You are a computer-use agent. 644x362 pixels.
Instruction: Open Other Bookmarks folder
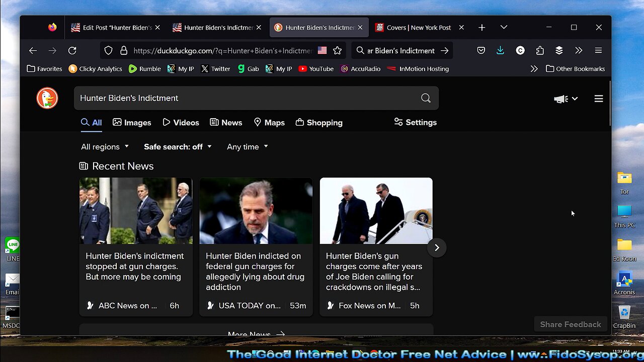pos(576,69)
